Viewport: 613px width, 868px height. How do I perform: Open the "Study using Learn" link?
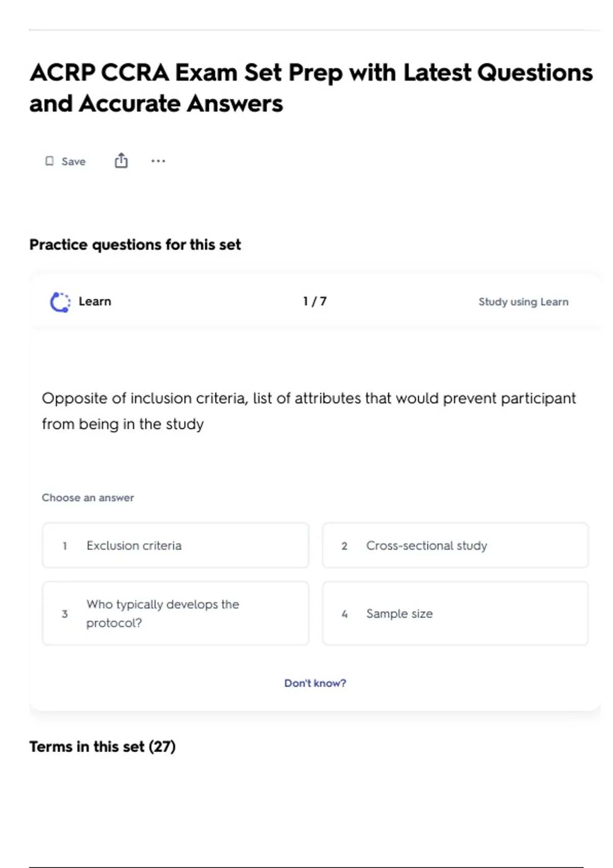pyautogui.click(x=523, y=302)
